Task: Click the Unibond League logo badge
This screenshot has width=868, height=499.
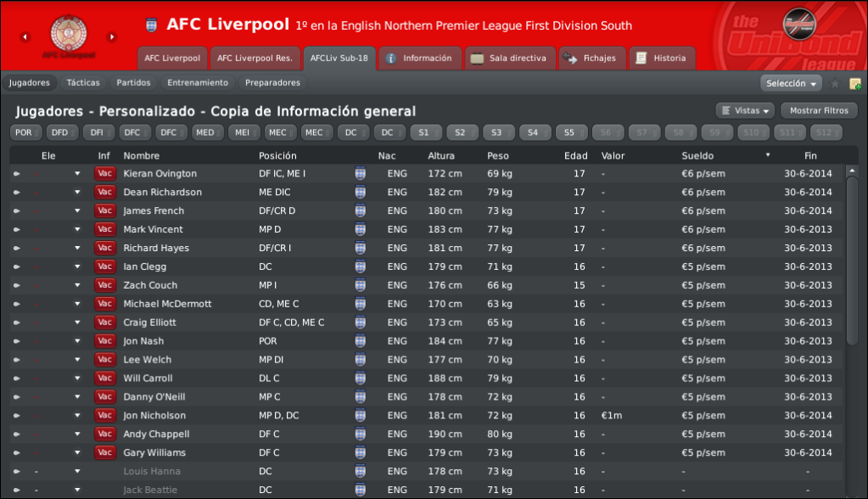Action: pyautogui.click(x=799, y=24)
